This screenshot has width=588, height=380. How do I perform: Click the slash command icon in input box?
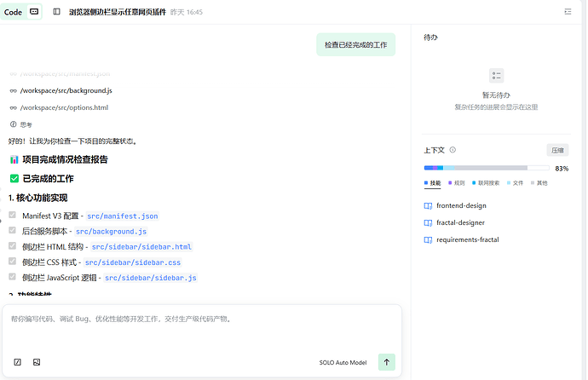pyautogui.click(x=18, y=362)
